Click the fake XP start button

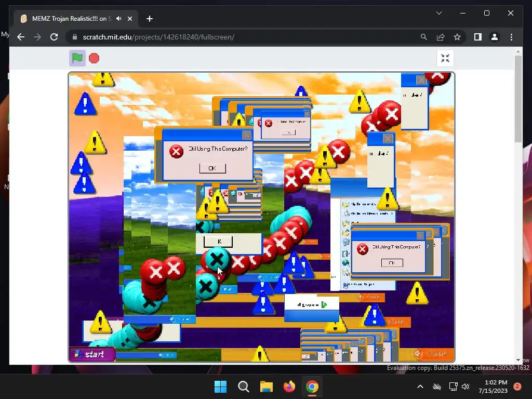pos(92,354)
